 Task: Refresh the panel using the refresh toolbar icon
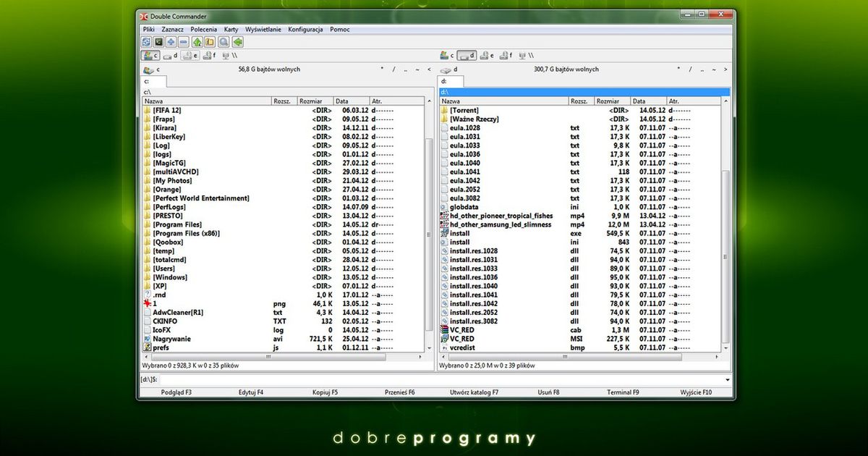pos(146,42)
